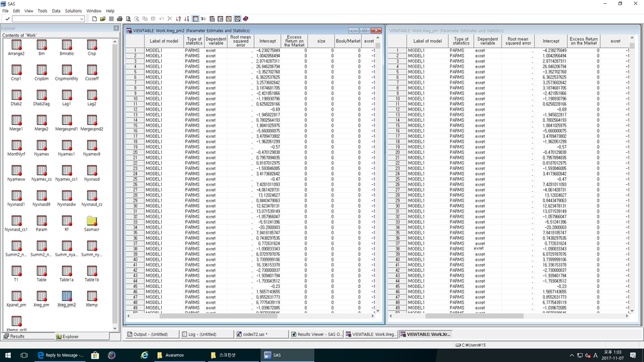
Task: Select the Sasmacr catalog icon in Explorer
Action: pyautogui.click(x=92, y=224)
